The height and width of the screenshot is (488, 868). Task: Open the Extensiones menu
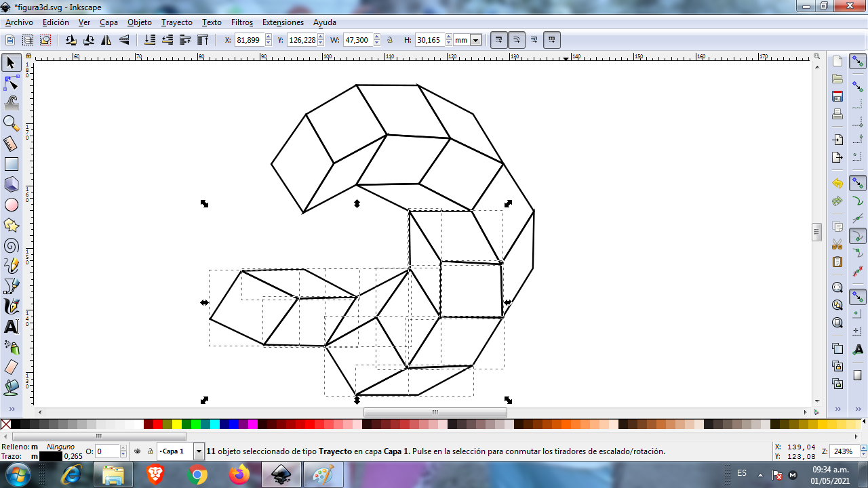click(283, 22)
